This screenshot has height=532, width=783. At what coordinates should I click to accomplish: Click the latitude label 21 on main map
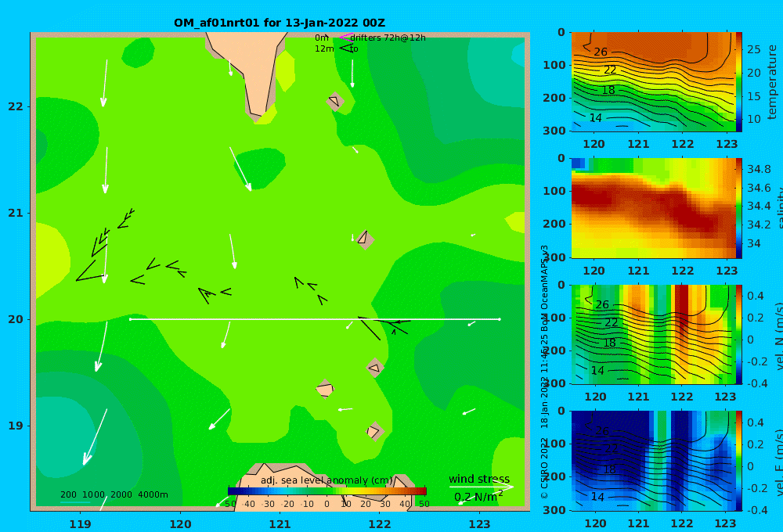point(16,213)
